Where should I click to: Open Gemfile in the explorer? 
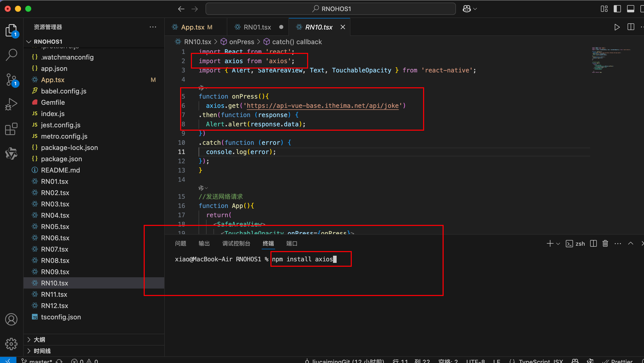tap(94, 102)
